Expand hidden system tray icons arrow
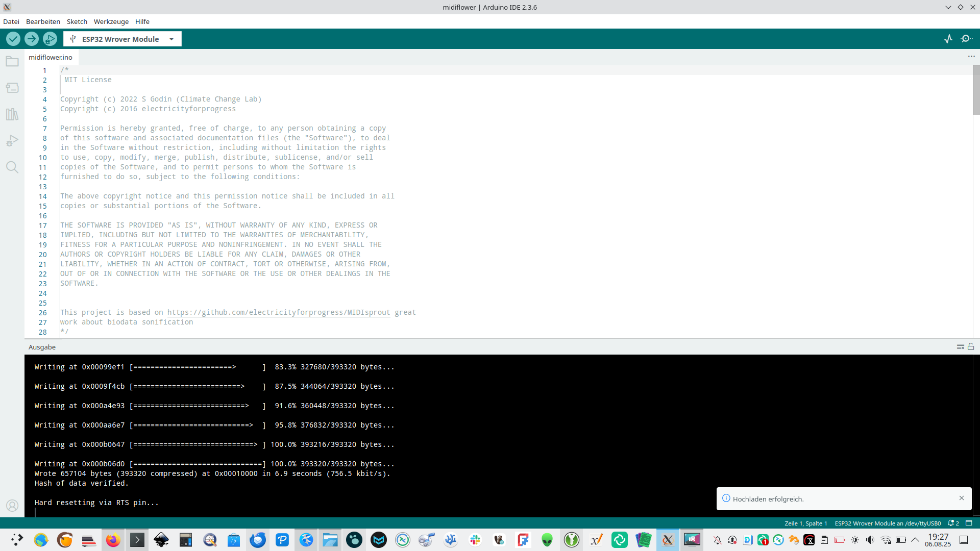Image resolution: width=980 pixels, height=551 pixels. pyautogui.click(x=915, y=540)
